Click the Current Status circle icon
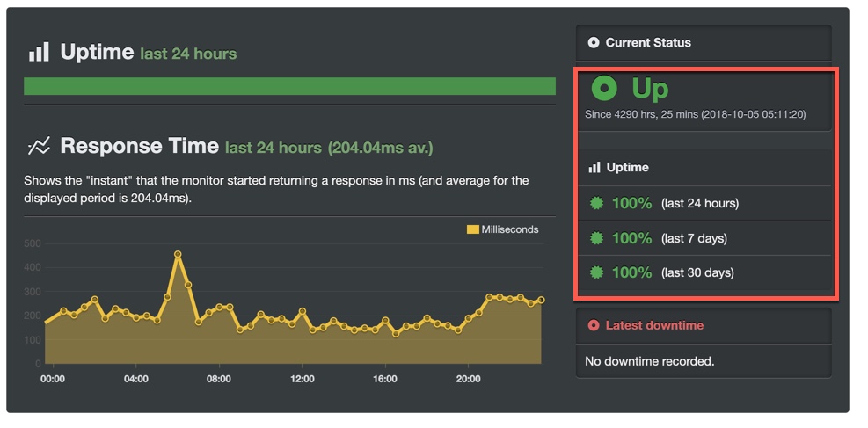Screen dimensions: 868x428 [594, 42]
